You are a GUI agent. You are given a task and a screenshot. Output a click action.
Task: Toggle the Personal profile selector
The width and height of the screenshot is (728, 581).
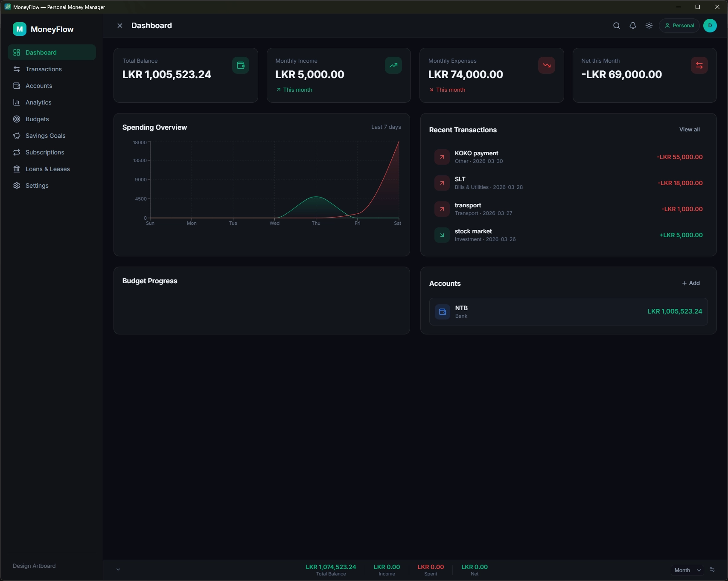point(679,25)
